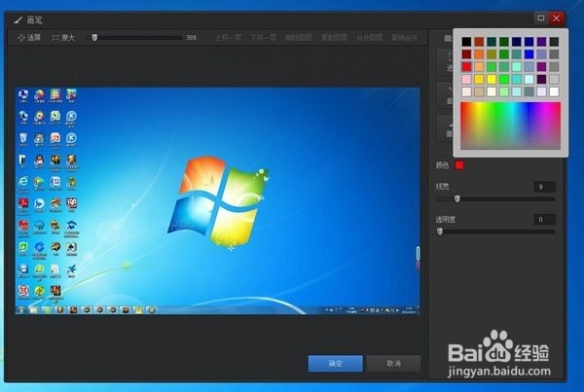This screenshot has width=584, height=392.
Task: Click the 取消 cancel button
Action: click(x=393, y=364)
